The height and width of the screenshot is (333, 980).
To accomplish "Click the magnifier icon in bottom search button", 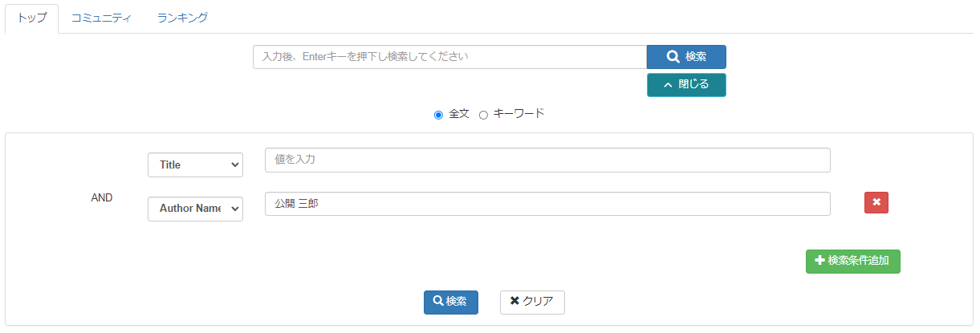I will (x=438, y=302).
